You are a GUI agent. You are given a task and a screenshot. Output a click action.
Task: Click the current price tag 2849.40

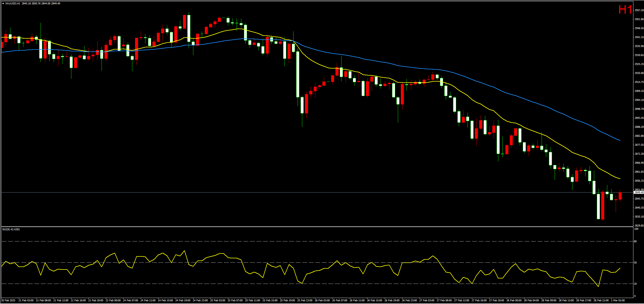[x=639, y=193]
